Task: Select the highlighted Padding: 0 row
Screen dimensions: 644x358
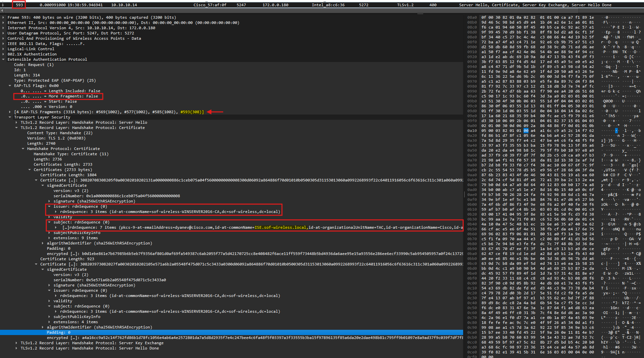Action: (x=58, y=332)
